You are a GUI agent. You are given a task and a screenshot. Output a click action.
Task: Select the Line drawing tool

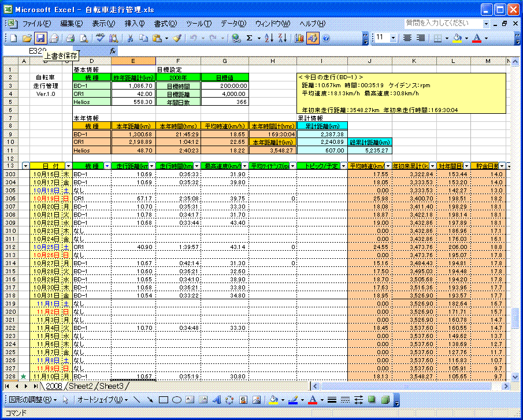tap(136, 400)
